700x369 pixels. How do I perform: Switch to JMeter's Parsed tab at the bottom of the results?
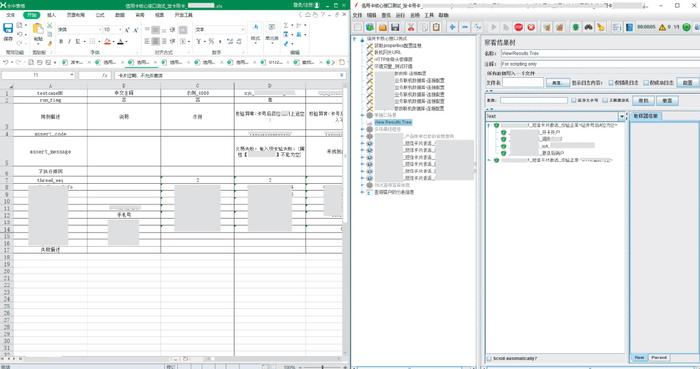(658, 357)
